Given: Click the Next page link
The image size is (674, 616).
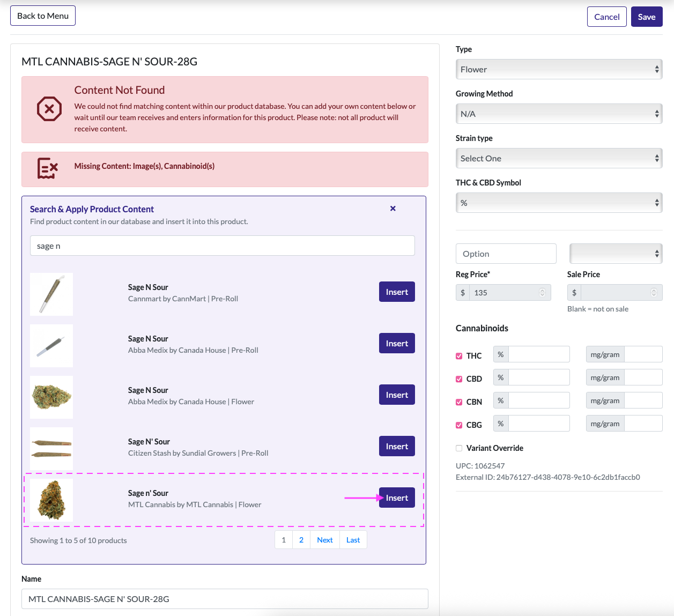Looking at the screenshot, I should pos(325,540).
